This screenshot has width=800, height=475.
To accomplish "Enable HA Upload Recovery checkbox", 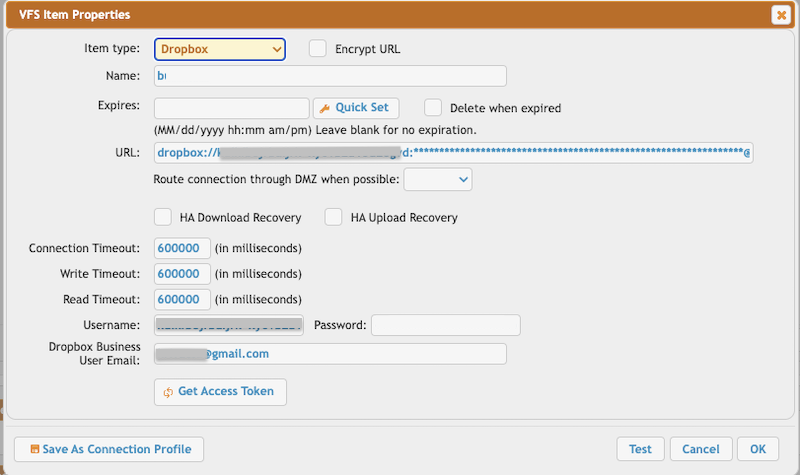I will point(333,217).
